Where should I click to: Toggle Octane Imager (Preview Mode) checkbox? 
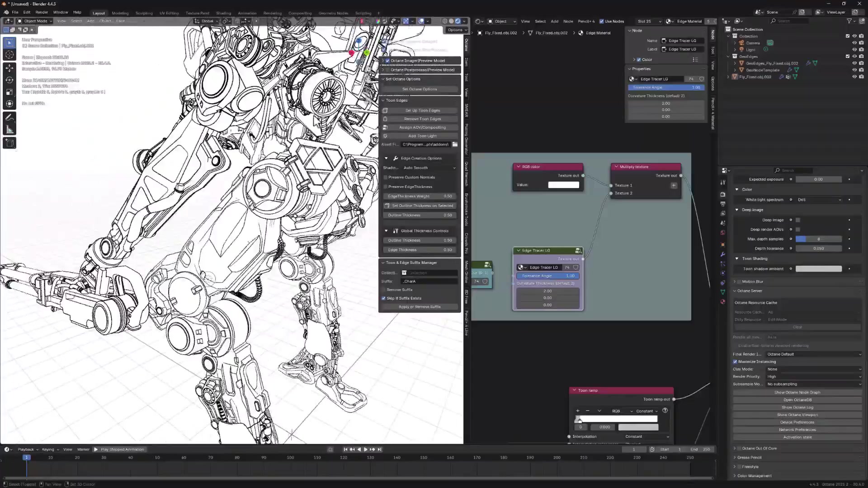[x=387, y=61]
